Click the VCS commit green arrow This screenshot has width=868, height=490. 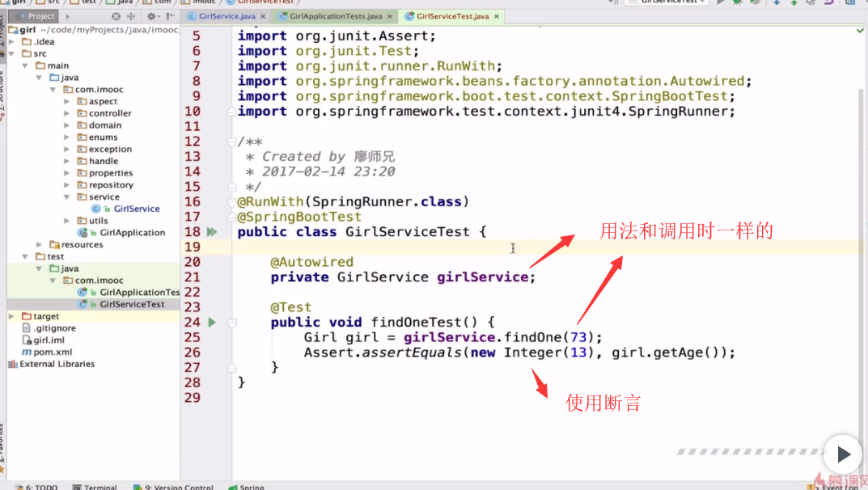pyautogui.click(x=794, y=2)
